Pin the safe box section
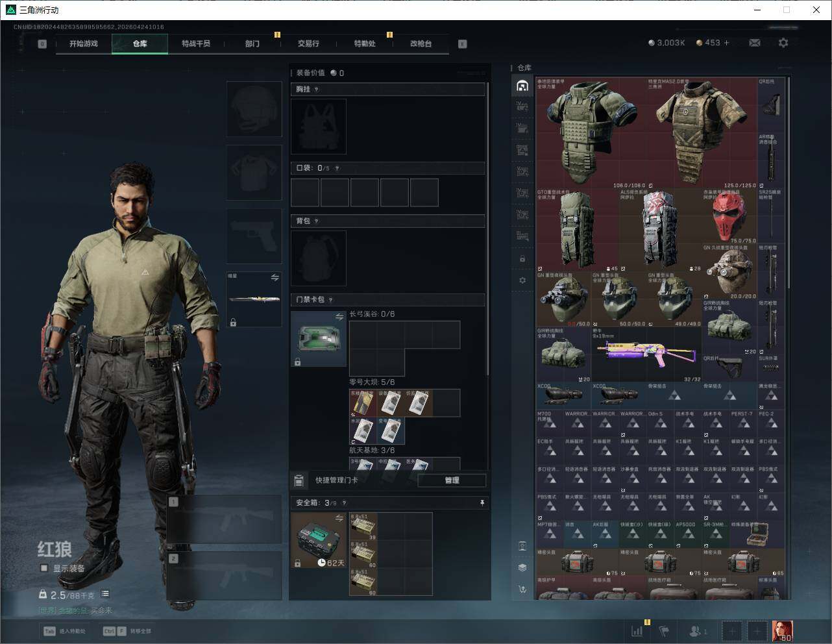Viewport: 832px width, 644px height. tap(482, 502)
